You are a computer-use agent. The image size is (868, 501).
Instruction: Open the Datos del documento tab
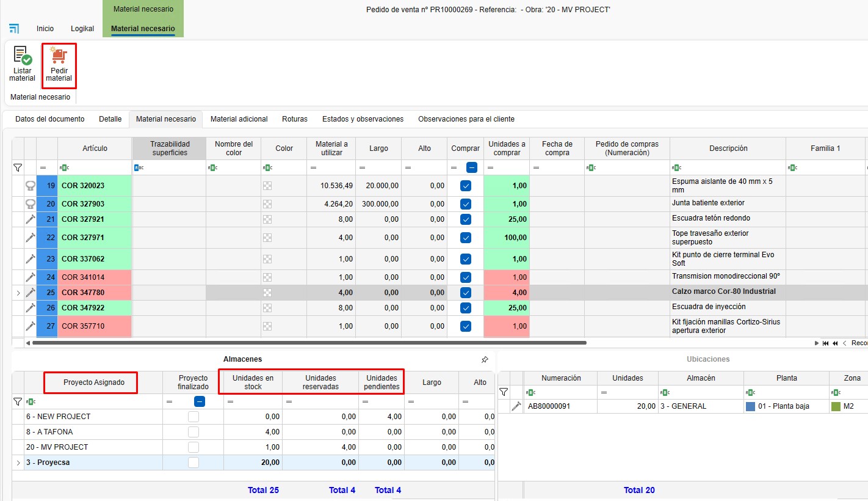pos(50,119)
